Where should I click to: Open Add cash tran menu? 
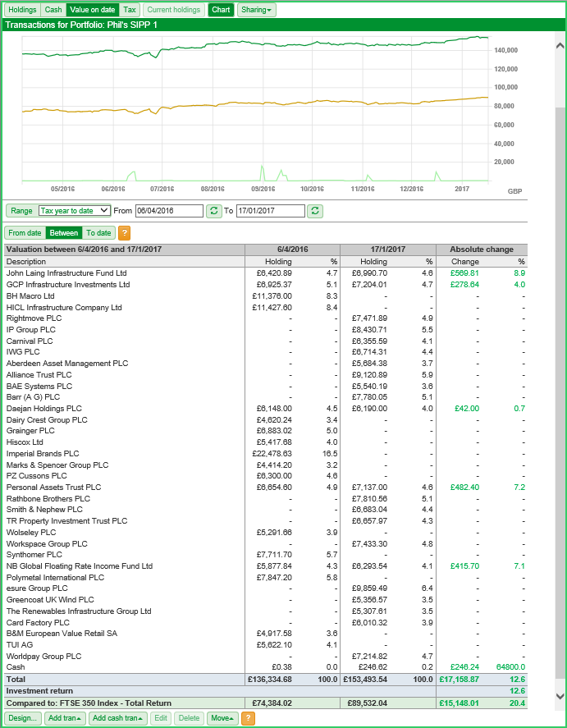(118, 718)
